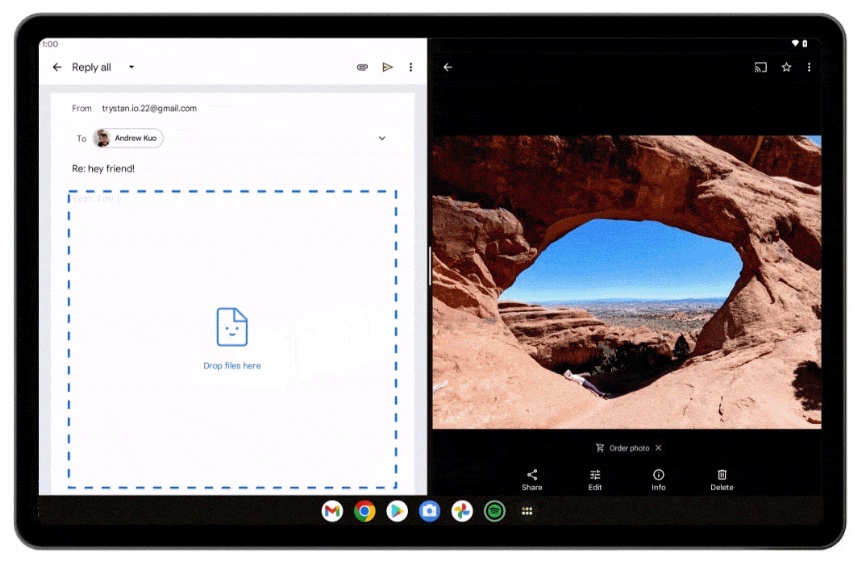
Task: Show photo Info details
Action: 658,479
